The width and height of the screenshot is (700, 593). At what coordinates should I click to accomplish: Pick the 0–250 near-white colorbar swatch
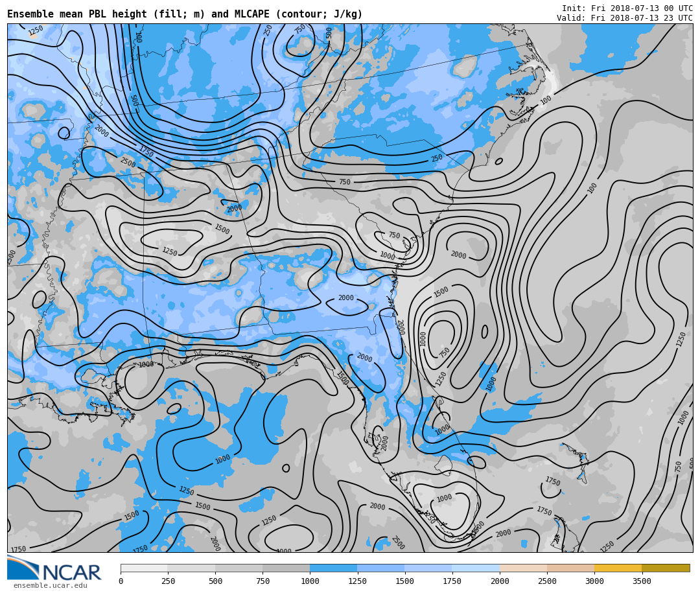click(x=144, y=568)
